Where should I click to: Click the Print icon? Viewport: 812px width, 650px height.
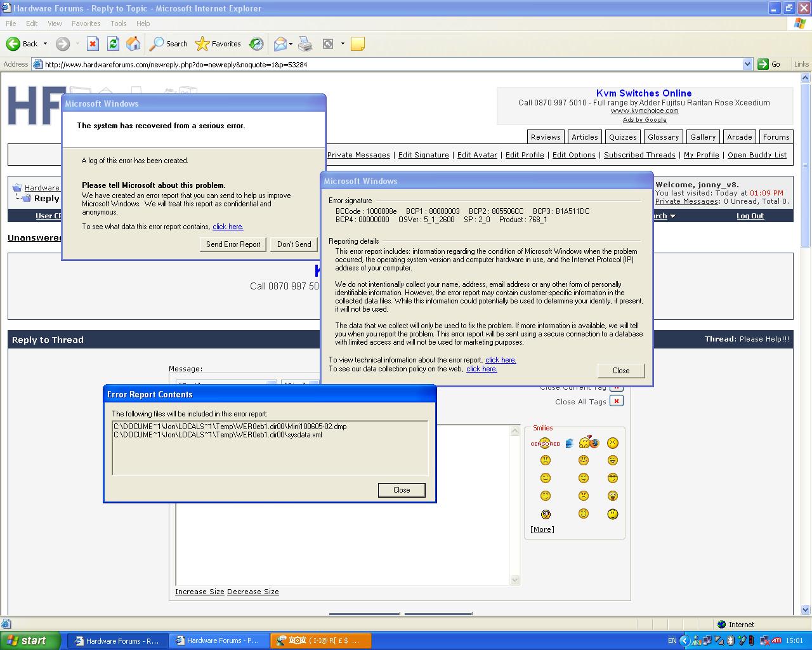click(305, 44)
